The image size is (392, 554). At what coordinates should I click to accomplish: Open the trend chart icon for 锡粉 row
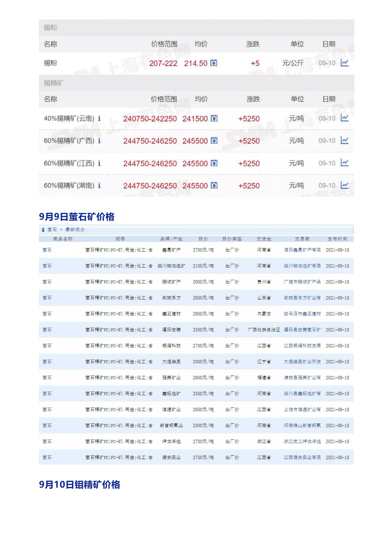pyautogui.click(x=344, y=63)
